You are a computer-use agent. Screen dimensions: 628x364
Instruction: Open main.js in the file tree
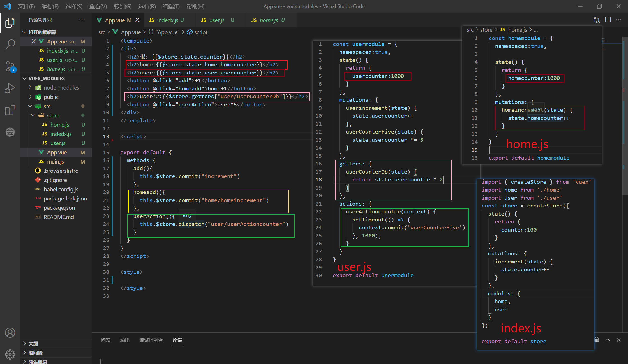[x=55, y=162]
